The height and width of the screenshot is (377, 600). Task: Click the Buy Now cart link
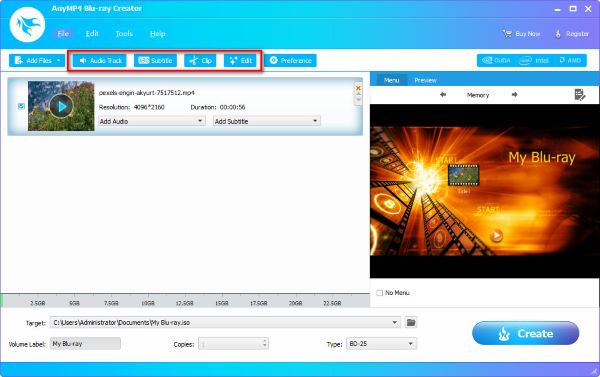(521, 34)
